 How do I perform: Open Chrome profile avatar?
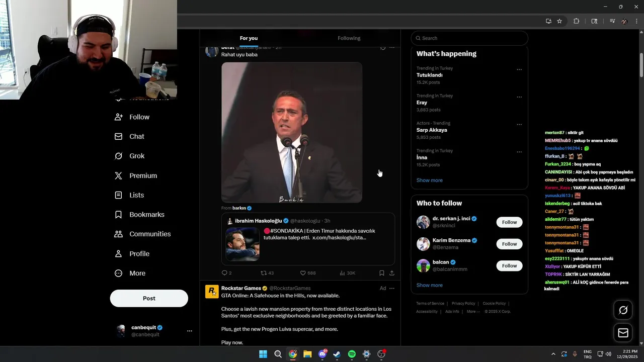tap(624, 21)
